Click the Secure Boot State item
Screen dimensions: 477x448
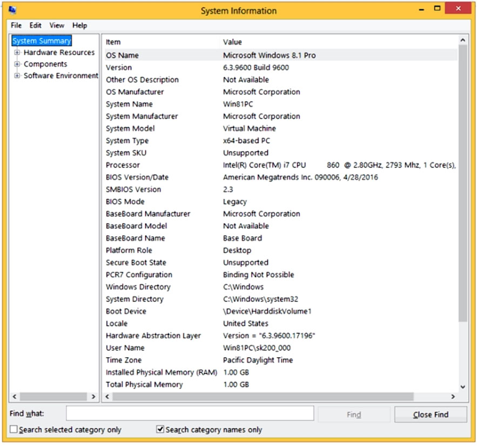136,262
